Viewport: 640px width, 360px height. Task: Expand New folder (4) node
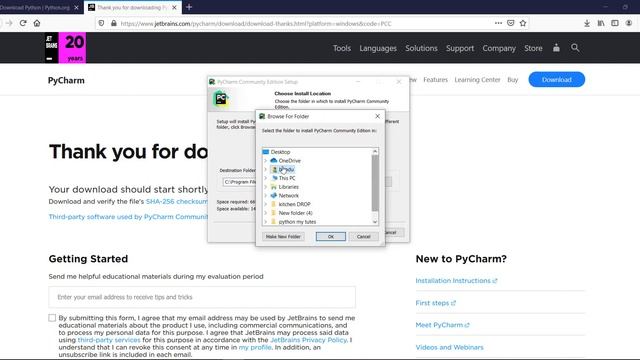[266, 213]
